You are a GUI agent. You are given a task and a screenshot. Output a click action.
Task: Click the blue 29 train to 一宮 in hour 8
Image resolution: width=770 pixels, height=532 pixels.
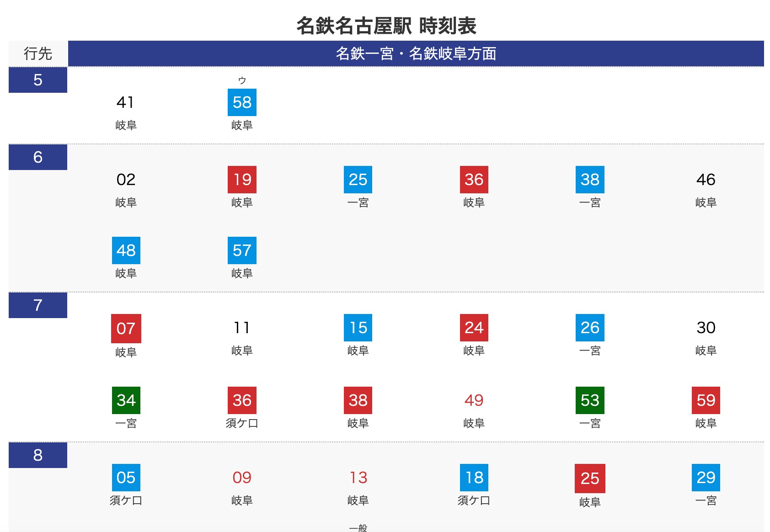[x=706, y=478]
